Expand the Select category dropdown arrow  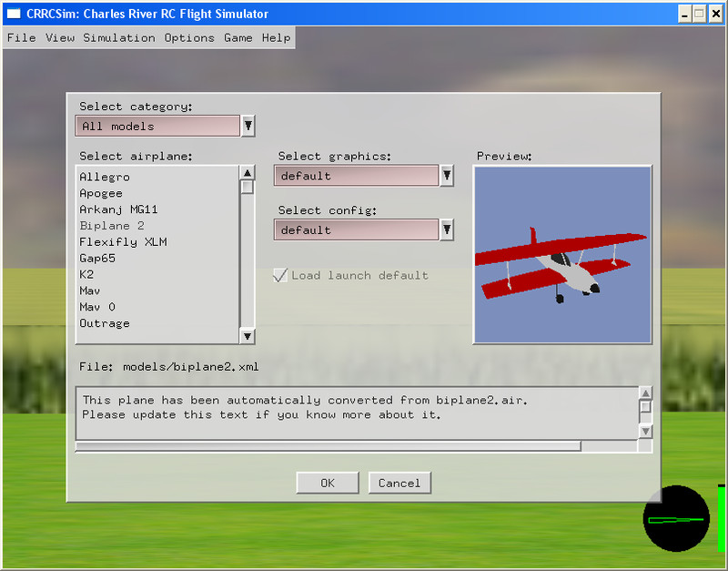pyautogui.click(x=248, y=126)
